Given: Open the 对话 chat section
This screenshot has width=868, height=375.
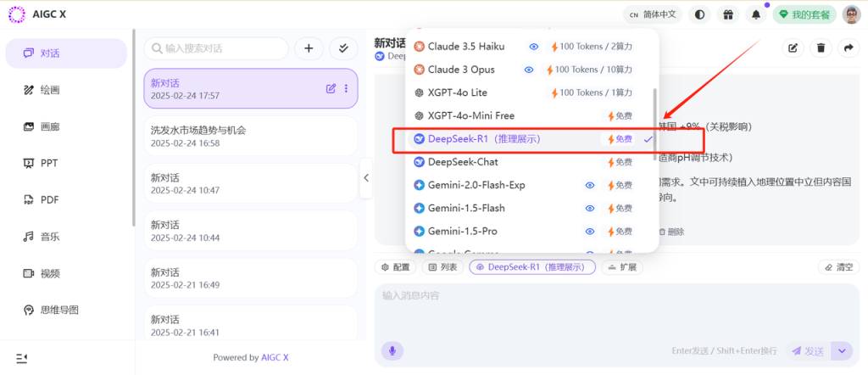Looking at the screenshot, I should [x=66, y=53].
